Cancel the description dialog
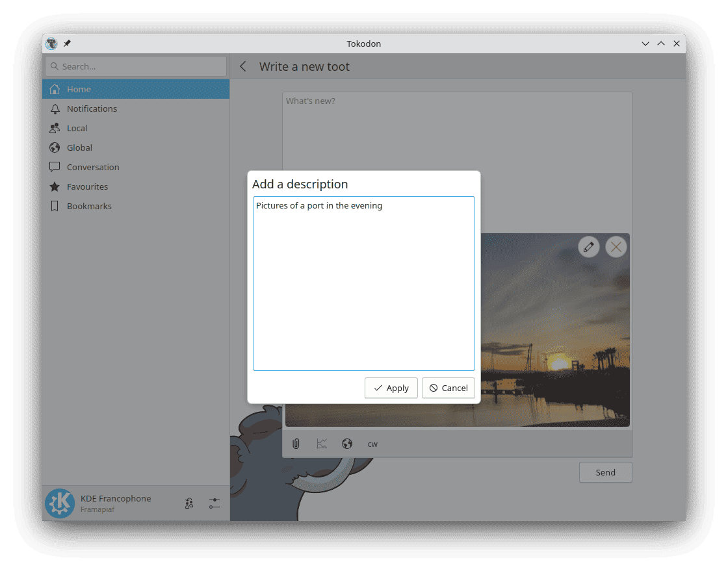Screen dimensions: 728x571 click(448, 388)
